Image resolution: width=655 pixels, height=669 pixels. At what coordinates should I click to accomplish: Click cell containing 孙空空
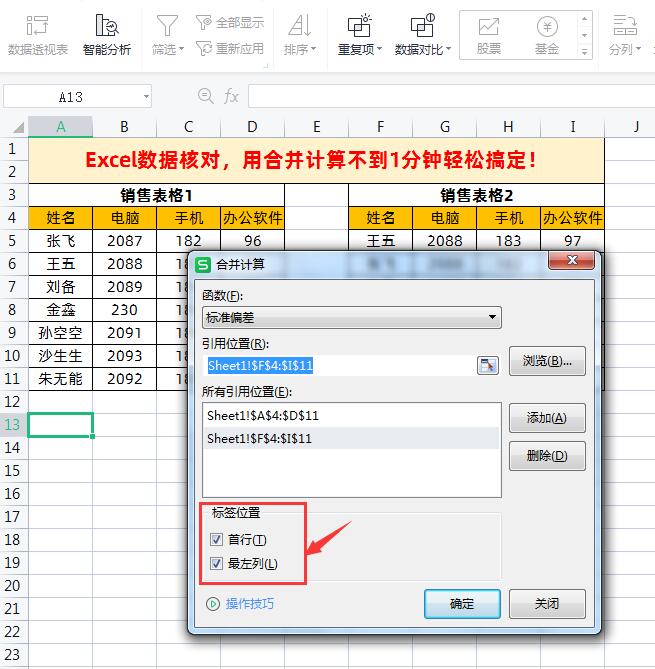coord(61,333)
